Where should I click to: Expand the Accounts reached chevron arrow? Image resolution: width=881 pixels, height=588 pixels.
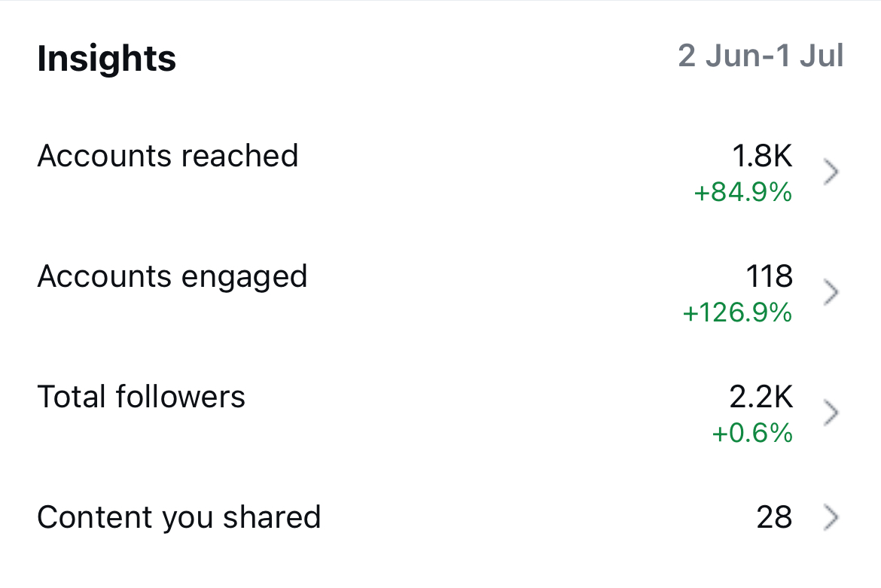point(831,172)
